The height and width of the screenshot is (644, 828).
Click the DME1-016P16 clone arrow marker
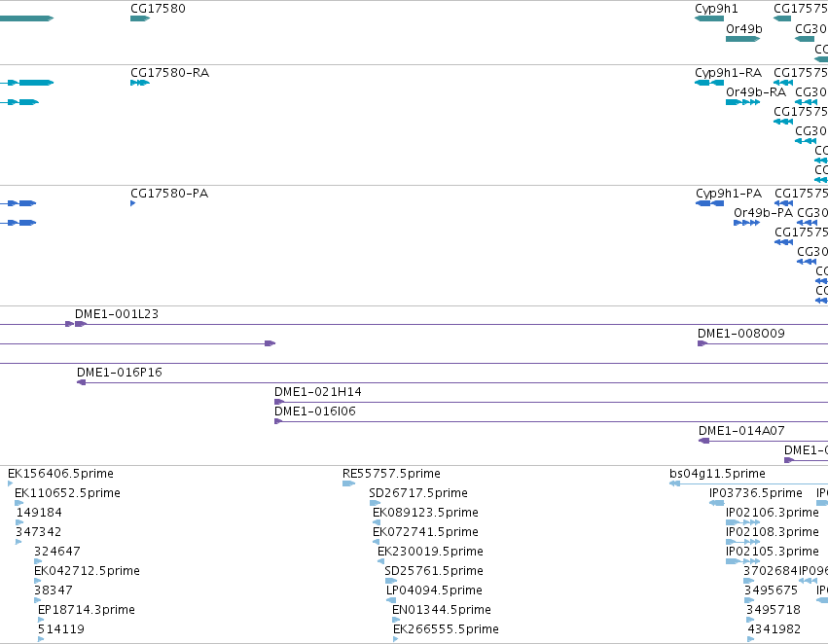(x=82, y=382)
